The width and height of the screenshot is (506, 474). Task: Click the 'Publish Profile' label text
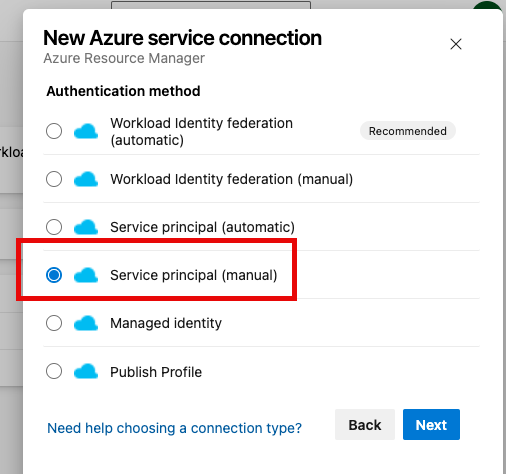[156, 372]
